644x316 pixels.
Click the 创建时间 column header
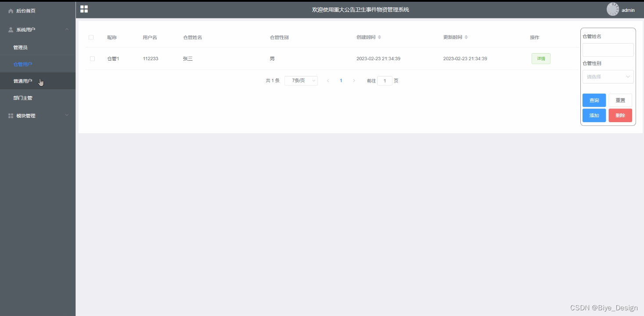click(x=366, y=37)
